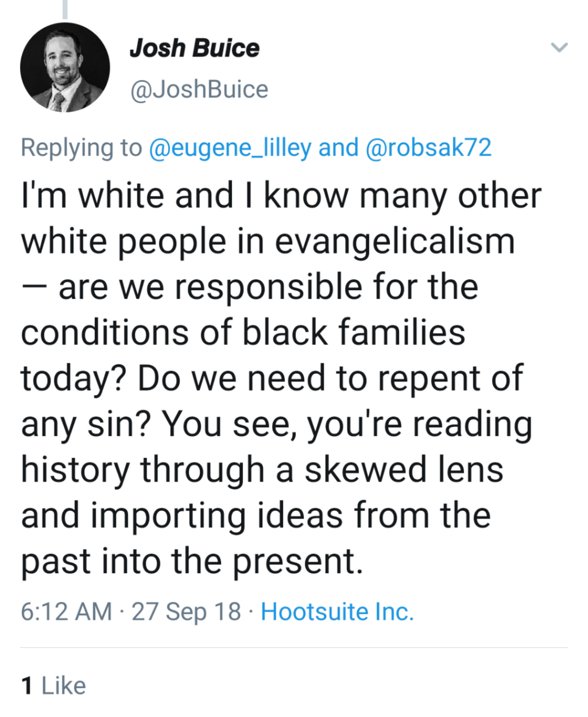
Task: Click the phrase "history through a skewed lens"
Action: 262,469
